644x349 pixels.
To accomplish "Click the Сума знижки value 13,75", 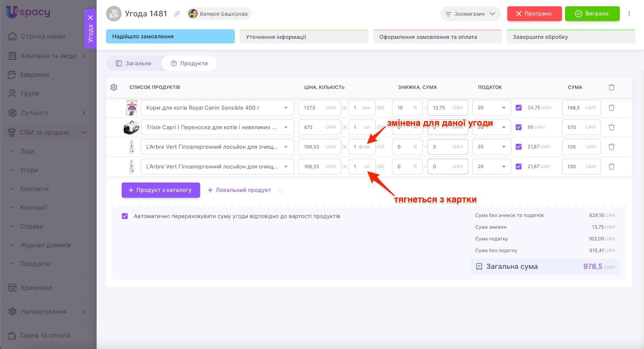I will tap(603, 227).
